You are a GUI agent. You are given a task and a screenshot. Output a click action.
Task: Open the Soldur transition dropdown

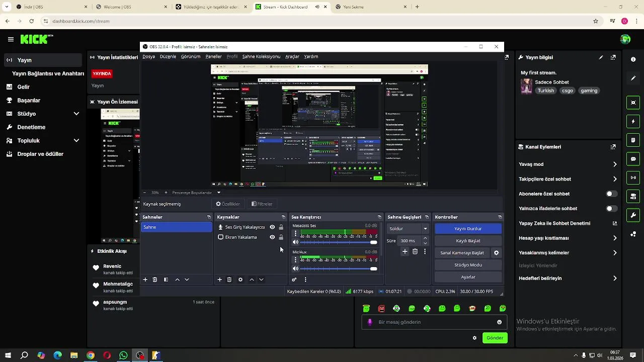(408, 229)
